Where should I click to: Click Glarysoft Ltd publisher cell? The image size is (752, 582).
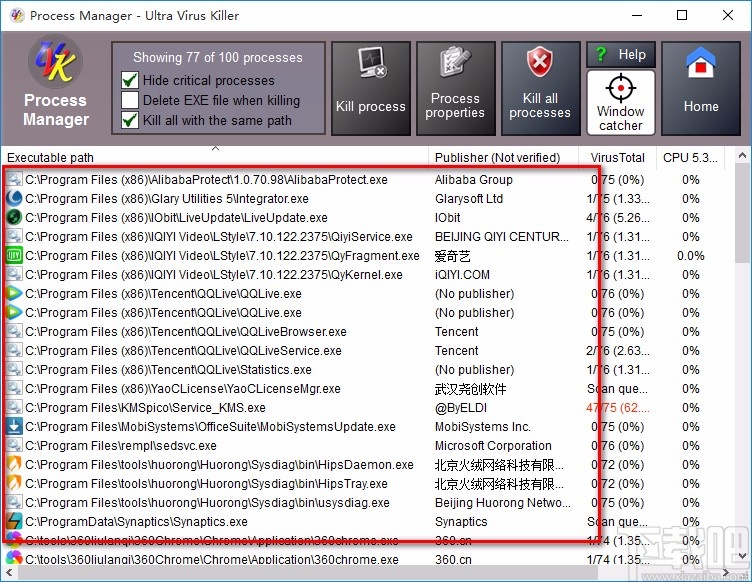pyautogui.click(x=469, y=199)
